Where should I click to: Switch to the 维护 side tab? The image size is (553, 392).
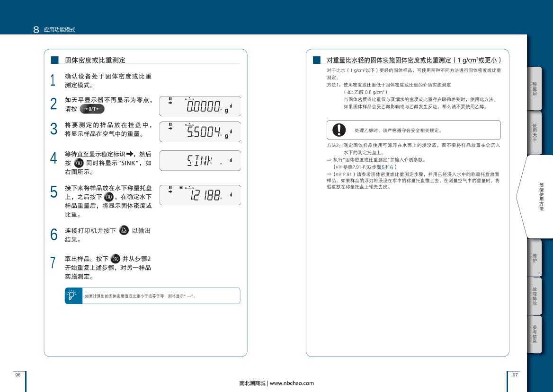coord(534,258)
